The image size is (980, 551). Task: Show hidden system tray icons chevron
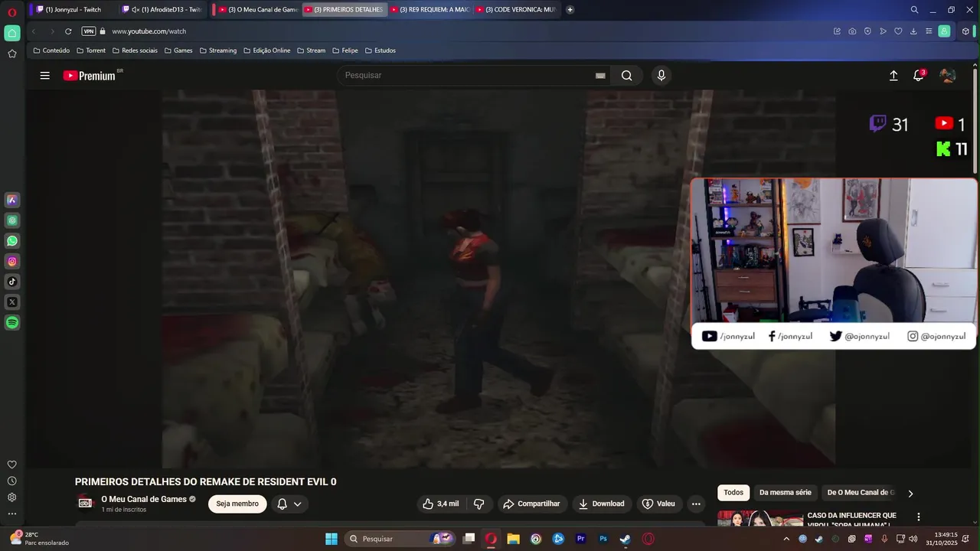coord(786,539)
